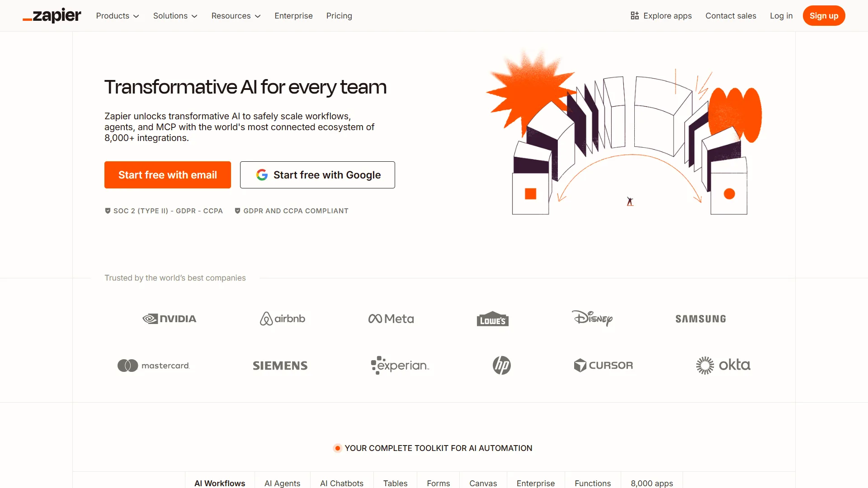
Task: Click the Cursor company logo
Action: 603,365
